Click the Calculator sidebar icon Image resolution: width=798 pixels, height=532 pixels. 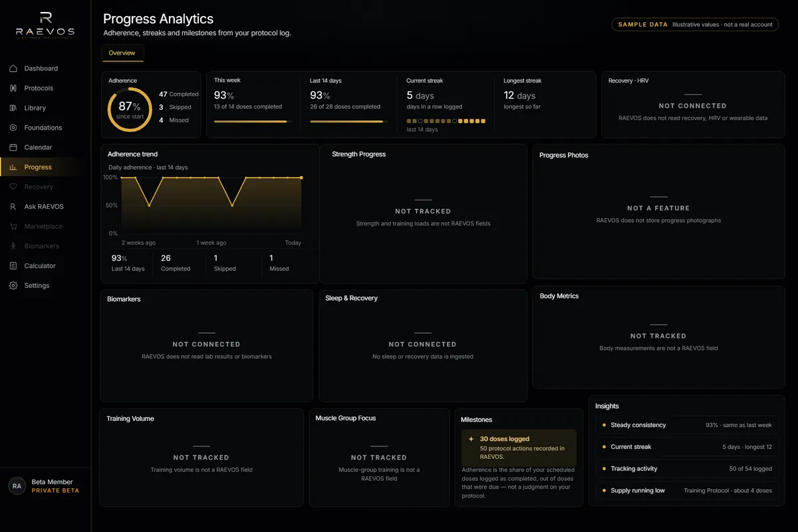pos(13,266)
